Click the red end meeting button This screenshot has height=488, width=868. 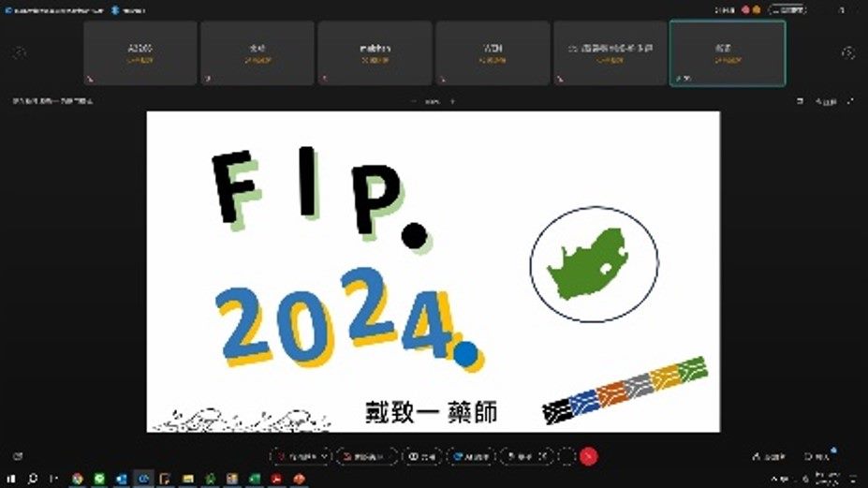pyautogui.click(x=588, y=456)
